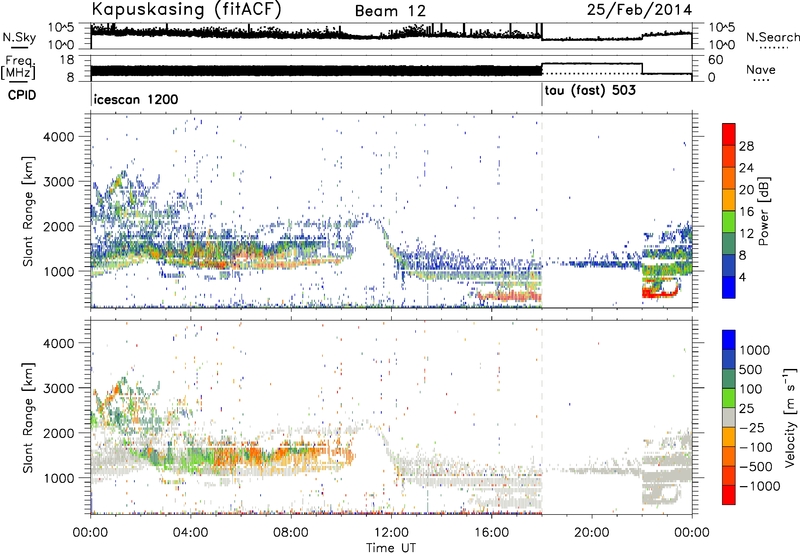
Task: Click the '2000' range tick on the velocity panel
Action: point(58,433)
